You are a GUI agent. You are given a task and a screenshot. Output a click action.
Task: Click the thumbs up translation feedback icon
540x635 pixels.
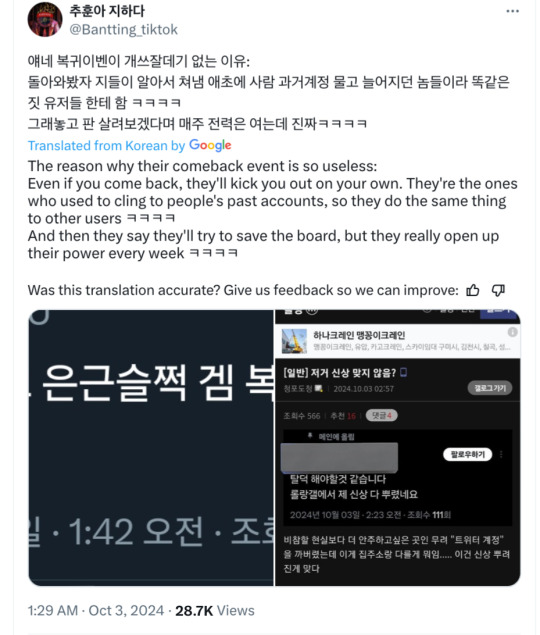[x=473, y=290]
